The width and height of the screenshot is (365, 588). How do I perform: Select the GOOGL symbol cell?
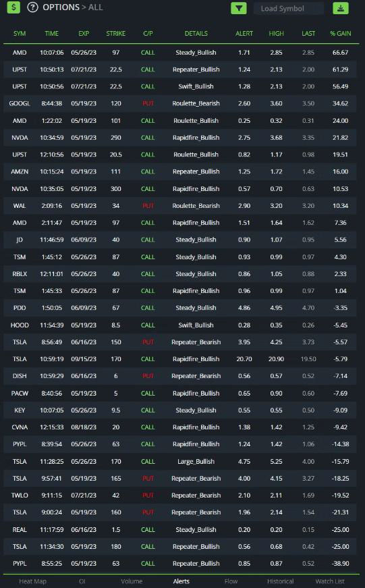coord(20,103)
